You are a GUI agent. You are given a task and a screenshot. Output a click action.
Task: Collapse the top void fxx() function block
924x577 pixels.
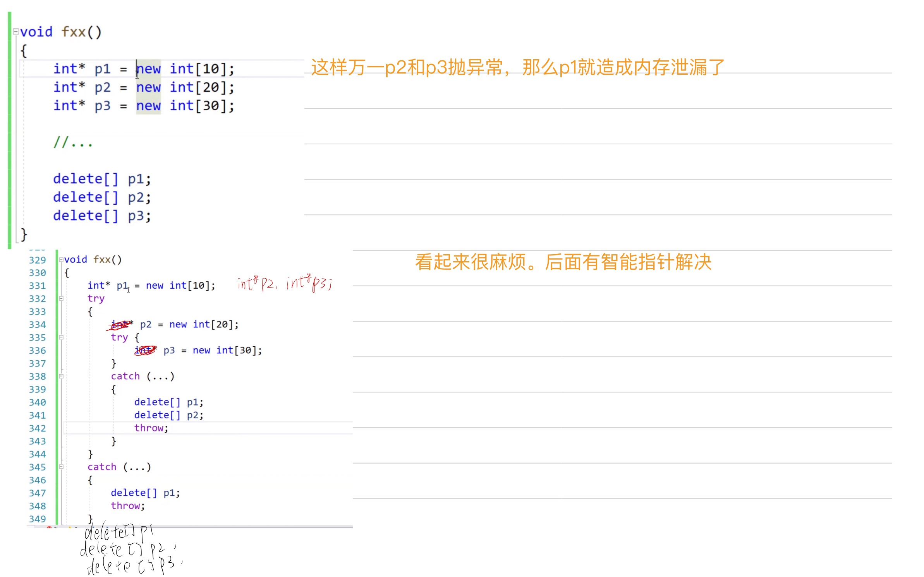tap(16, 32)
